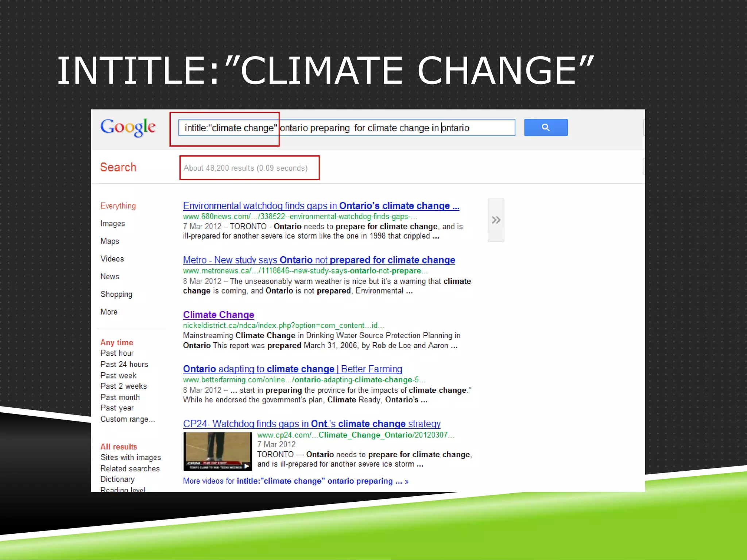The height and width of the screenshot is (560, 747).
Task: Expand the double-chevron preview panel
Action: coord(496,220)
